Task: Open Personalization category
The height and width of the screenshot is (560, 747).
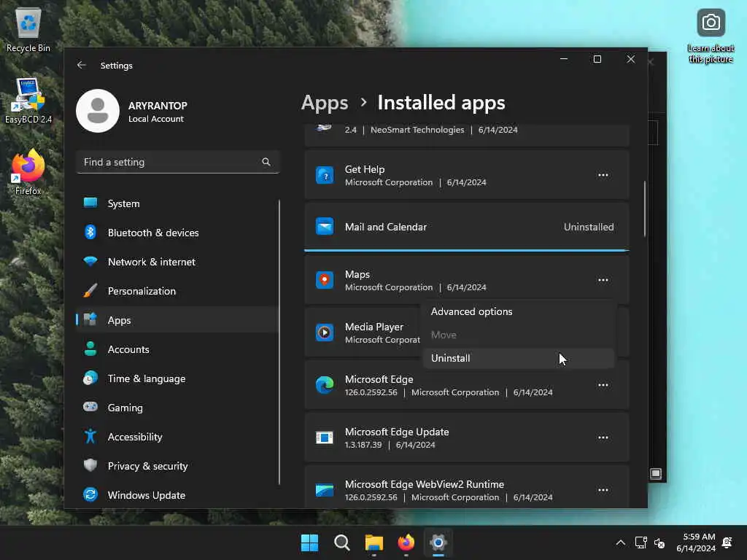Action: [x=177, y=290]
